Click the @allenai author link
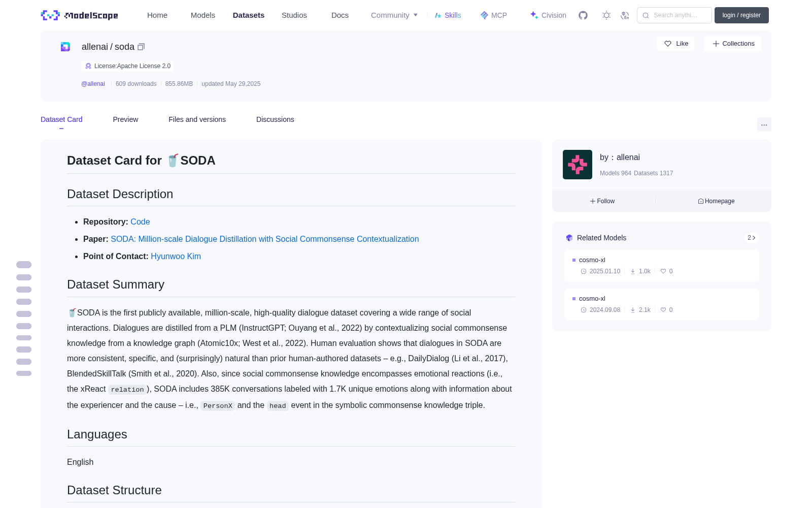The image size is (812, 508). (x=93, y=84)
